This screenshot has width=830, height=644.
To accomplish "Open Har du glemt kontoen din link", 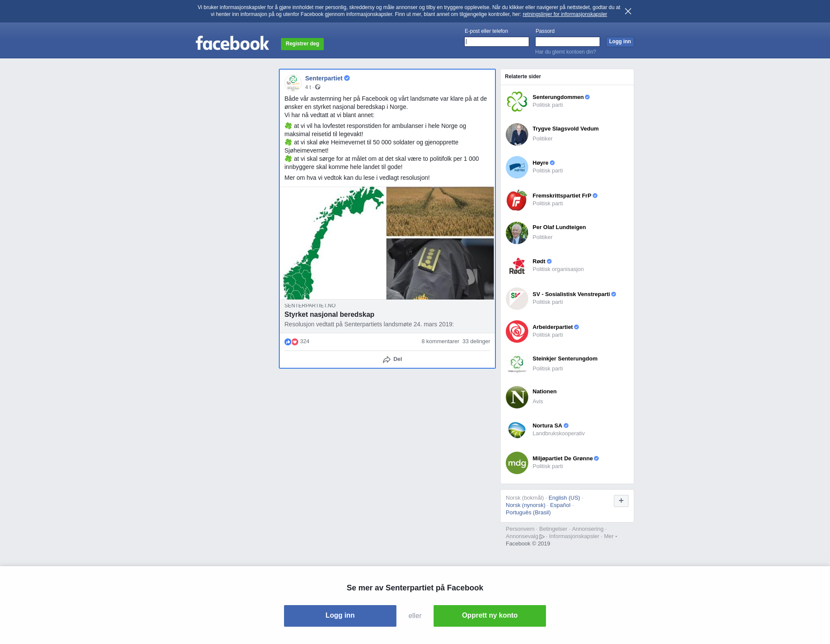I will 565,52.
